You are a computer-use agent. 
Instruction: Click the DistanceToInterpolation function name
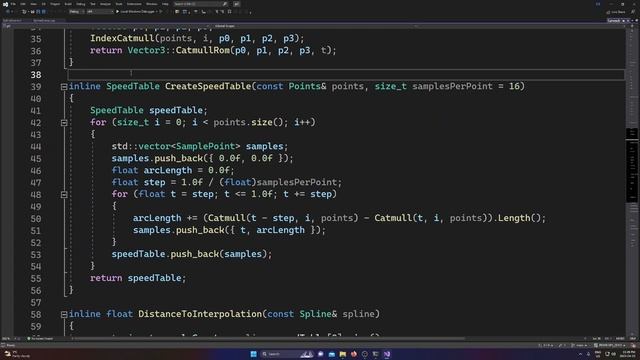[200, 314]
